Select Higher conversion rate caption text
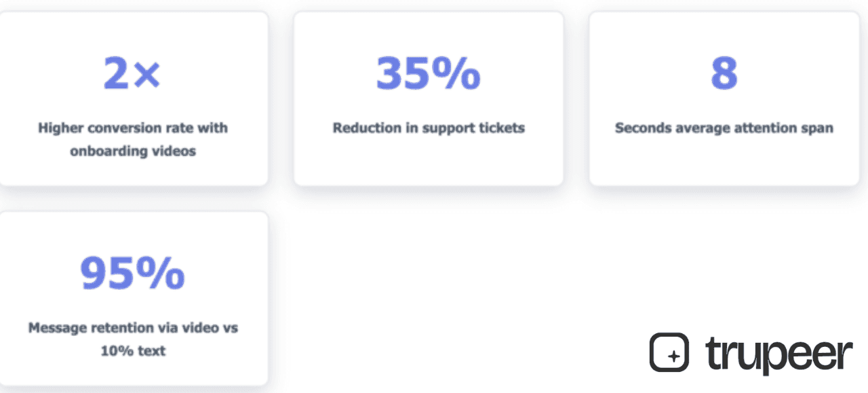 [133, 128]
